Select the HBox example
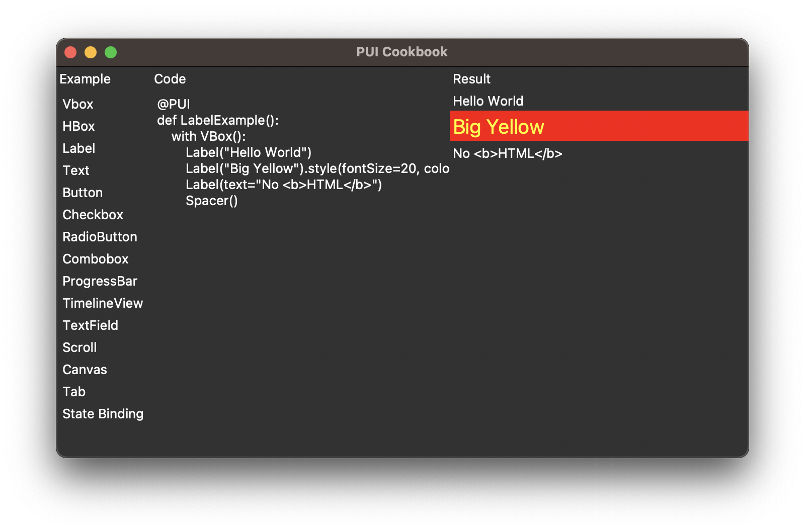This screenshot has height=532, width=805. 78,126
